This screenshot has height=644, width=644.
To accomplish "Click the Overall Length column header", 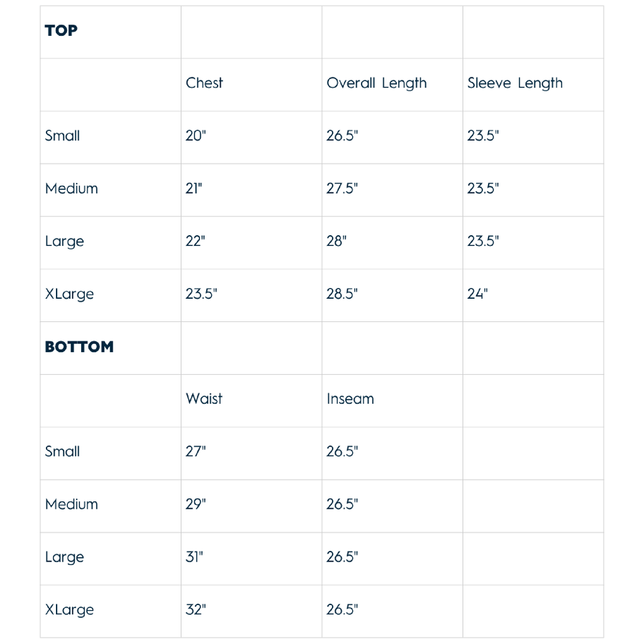I will pyautogui.click(x=376, y=84).
